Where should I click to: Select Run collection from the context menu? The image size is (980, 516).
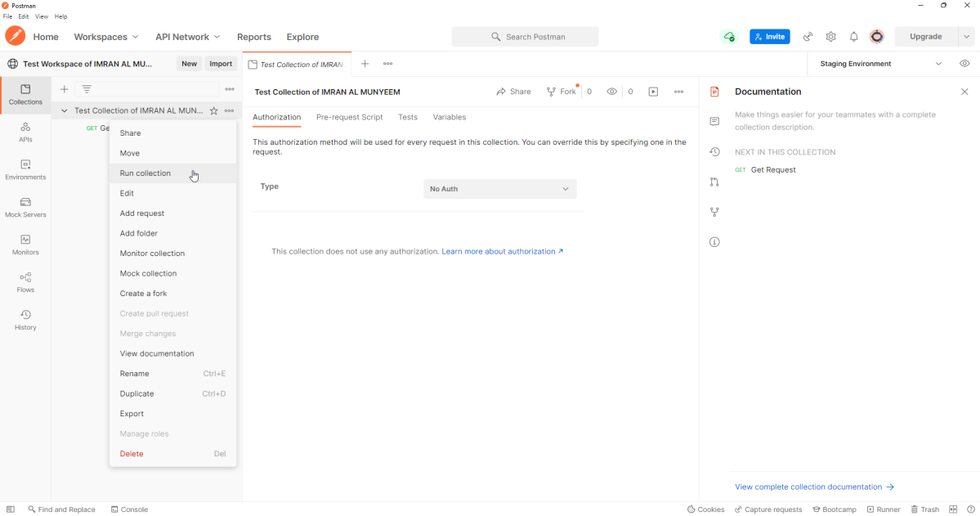[173, 173]
